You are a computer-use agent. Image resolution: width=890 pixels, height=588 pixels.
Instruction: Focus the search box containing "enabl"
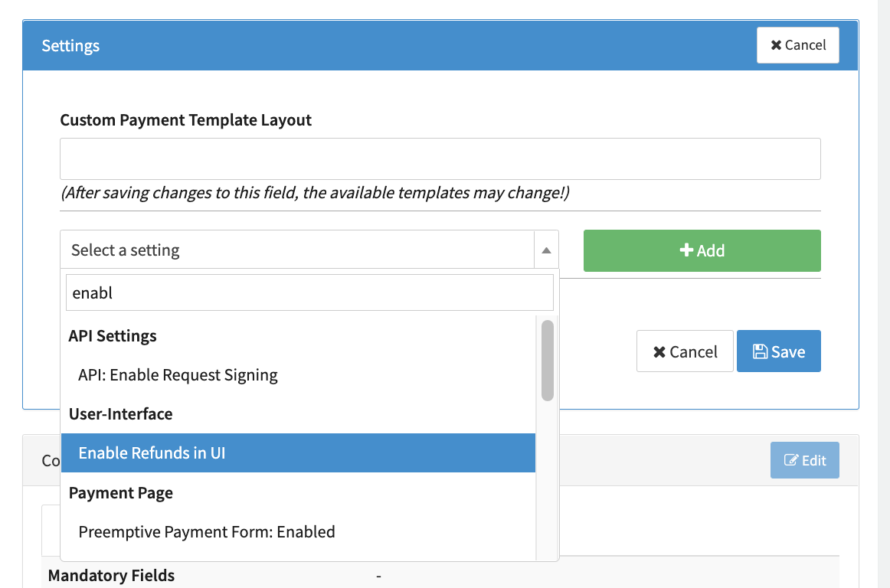(309, 292)
